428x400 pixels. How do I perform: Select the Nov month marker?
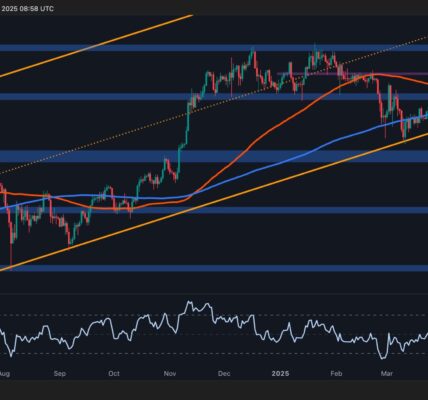tap(170, 374)
